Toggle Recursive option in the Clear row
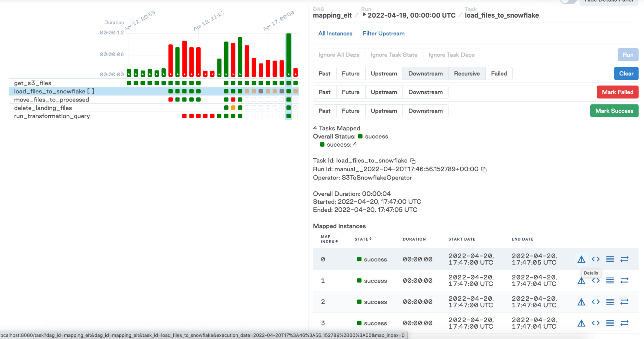Image resolution: width=644 pixels, height=339 pixels. 466,73
